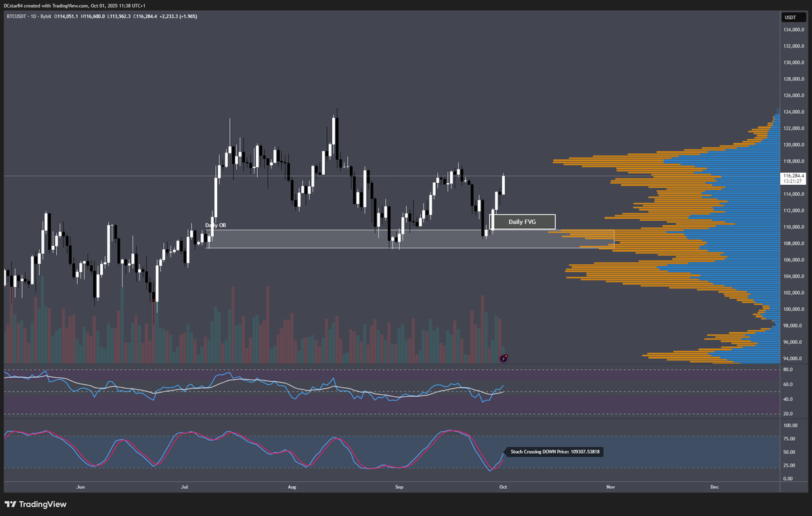
Task: Click the TradingView logo at bottom left
Action: (x=35, y=504)
